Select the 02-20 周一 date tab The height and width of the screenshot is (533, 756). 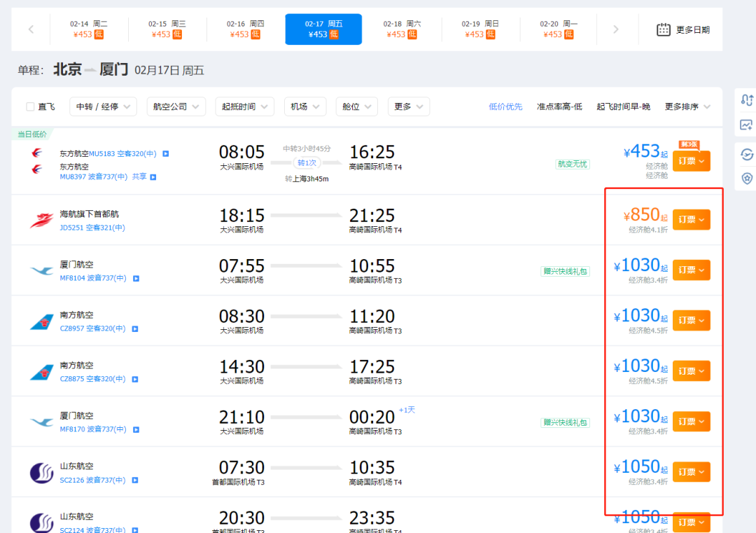(x=559, y=29)
